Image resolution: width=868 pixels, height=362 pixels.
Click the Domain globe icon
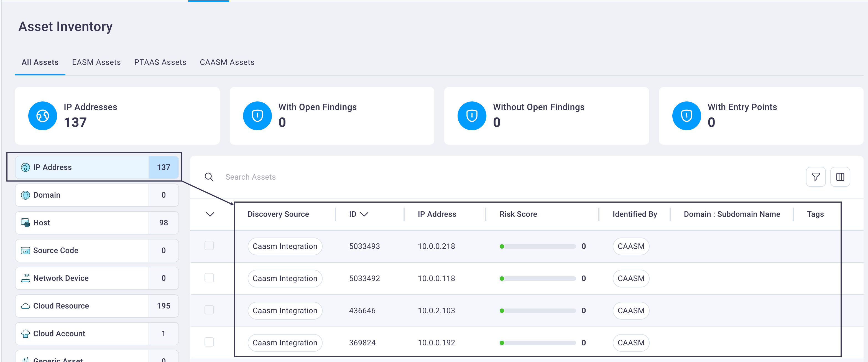tap(25, 195)
